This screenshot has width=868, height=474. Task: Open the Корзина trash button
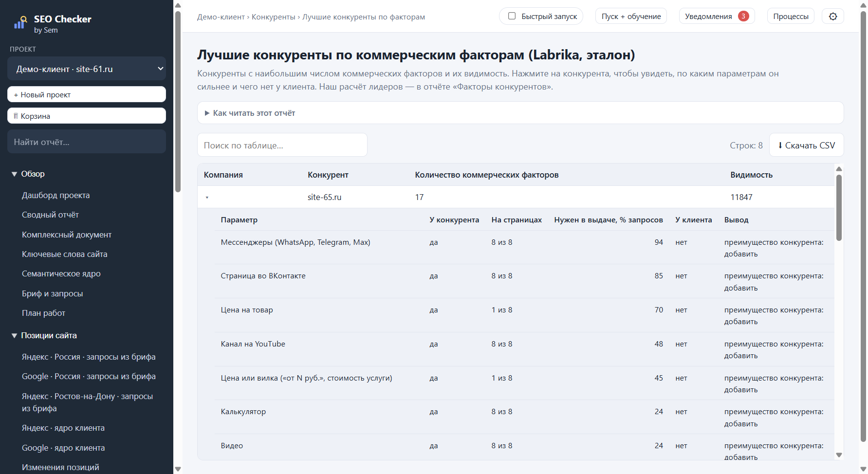(x=87, y=116)
